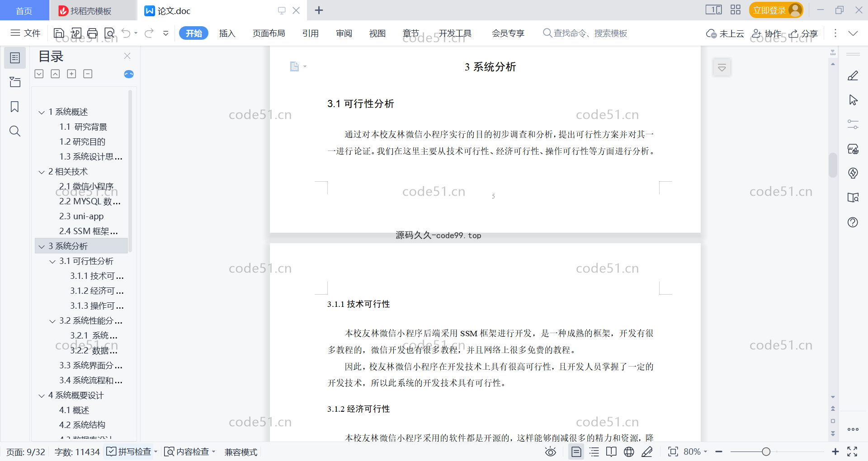Switch to web layout globe icon

[x=629, y=452]
